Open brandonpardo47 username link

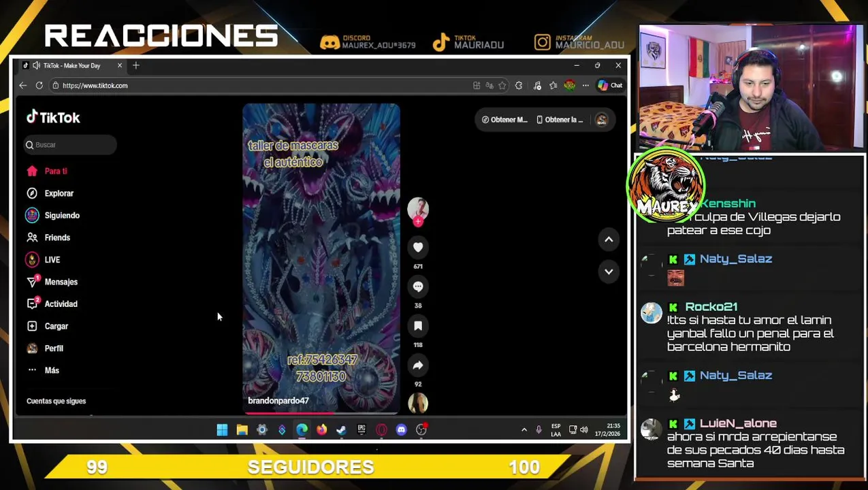[278, 401]
